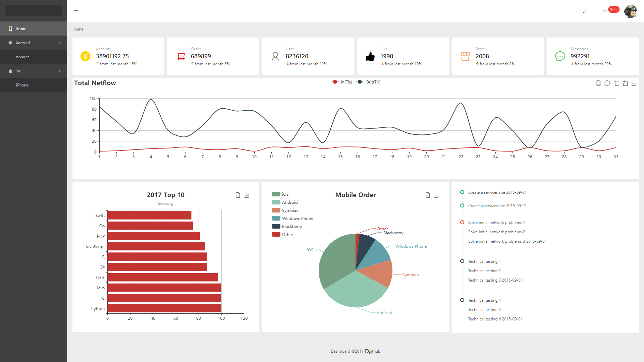Open Total Netflow data view icon
The width and height of the screenshot is (644, 362).
tap(598, 83)
